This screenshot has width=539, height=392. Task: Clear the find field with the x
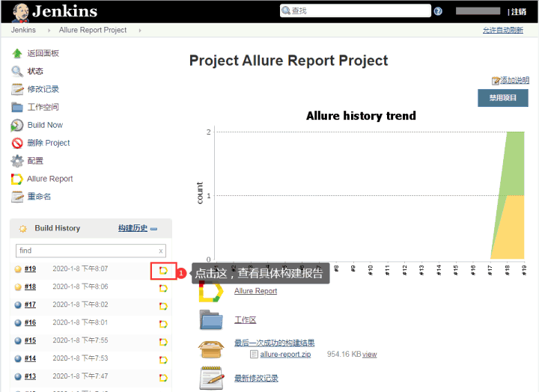tap(160, 251)
